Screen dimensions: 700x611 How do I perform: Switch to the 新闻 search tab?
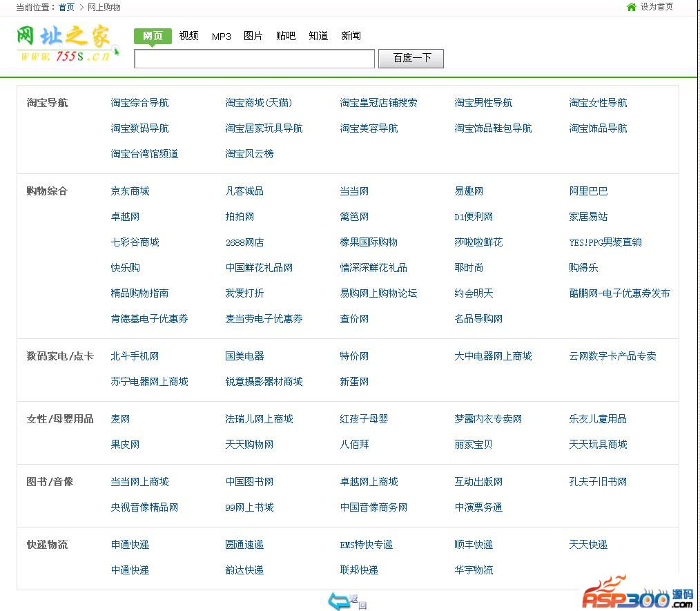pos(351,36)
